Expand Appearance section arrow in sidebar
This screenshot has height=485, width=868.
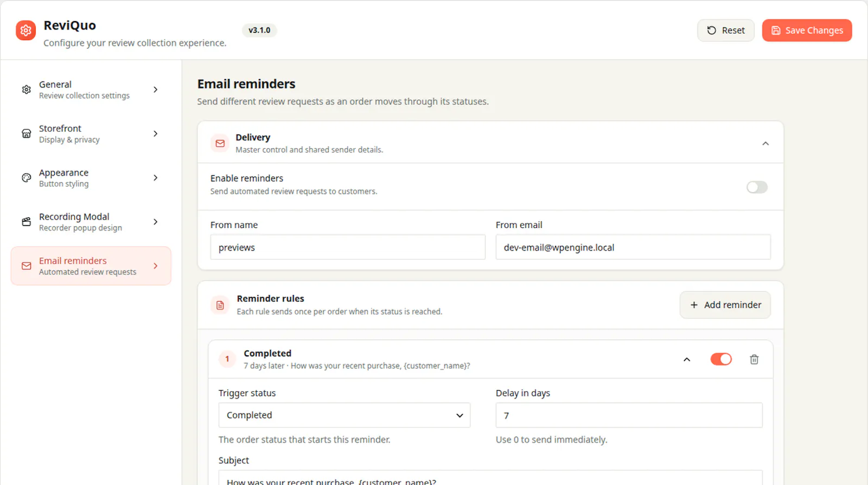click(155, 177)
